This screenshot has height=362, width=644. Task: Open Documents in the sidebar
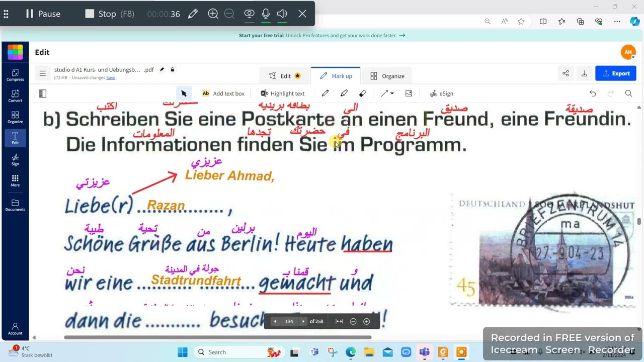(x=15, y=205)
